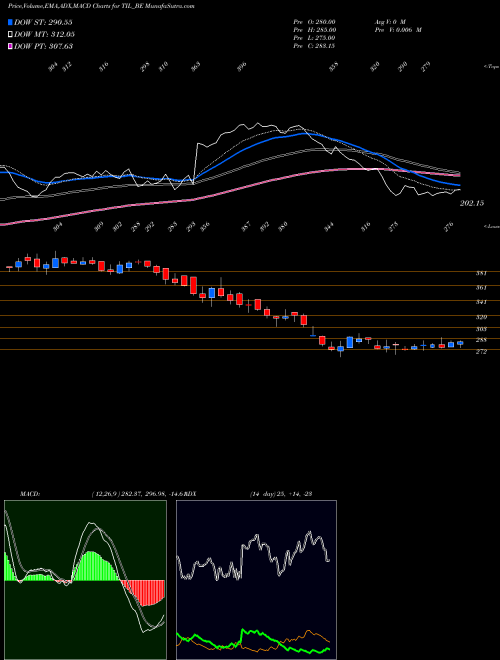Select the DOW MT: 312.05 label
The width and height of the screenshot is (500, 660).
point(44,34)
